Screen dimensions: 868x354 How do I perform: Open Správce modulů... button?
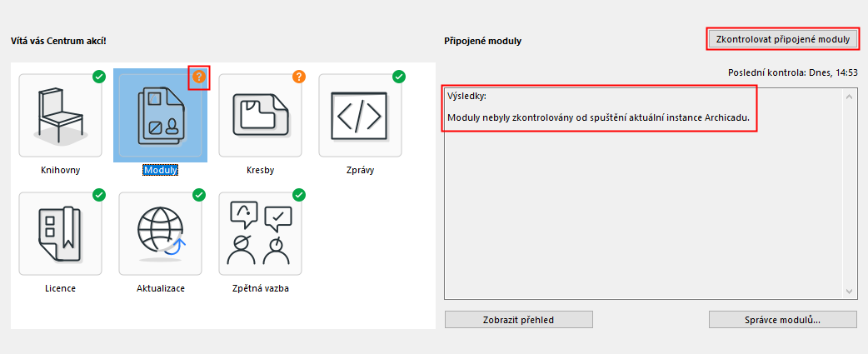tap(782, 320)
